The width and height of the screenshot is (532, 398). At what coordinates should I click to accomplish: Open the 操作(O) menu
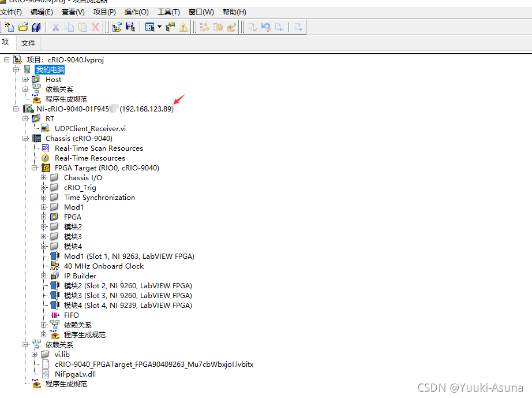pyautogui.click(x=136, y=12)
